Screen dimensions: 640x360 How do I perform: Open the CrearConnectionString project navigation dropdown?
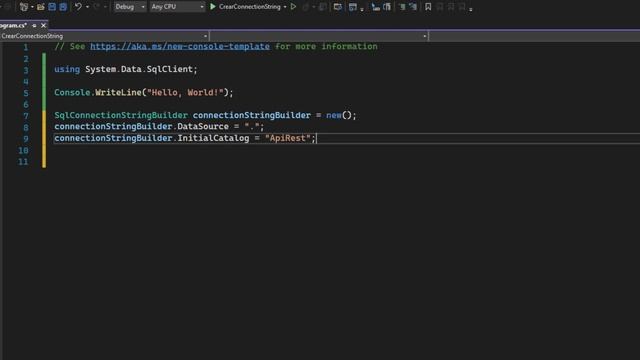[104, 36]
